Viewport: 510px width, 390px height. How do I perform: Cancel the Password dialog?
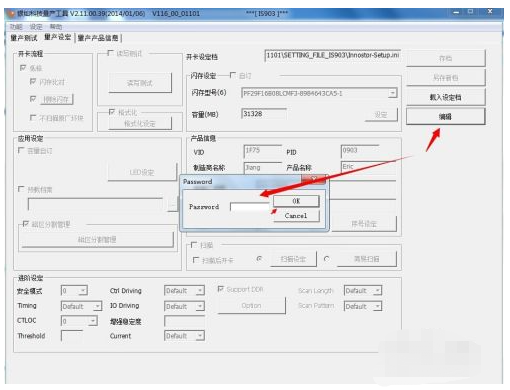(x=296, y=216)
